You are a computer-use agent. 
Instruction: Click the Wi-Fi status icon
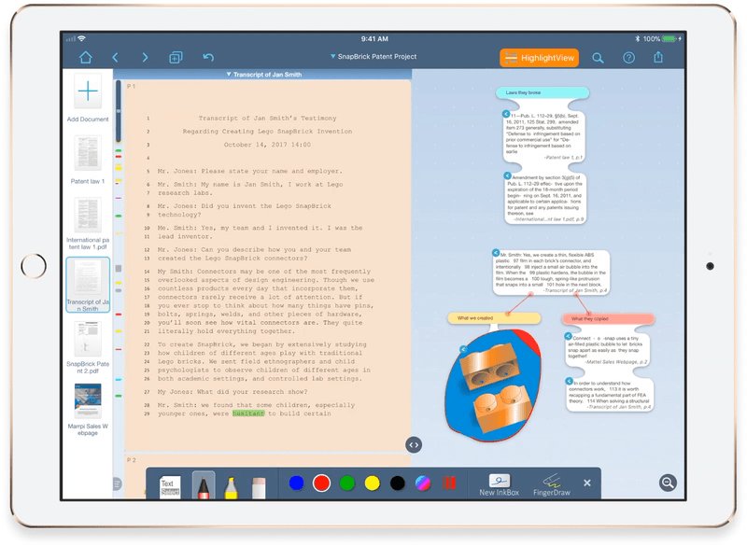[x=81, y=38]
